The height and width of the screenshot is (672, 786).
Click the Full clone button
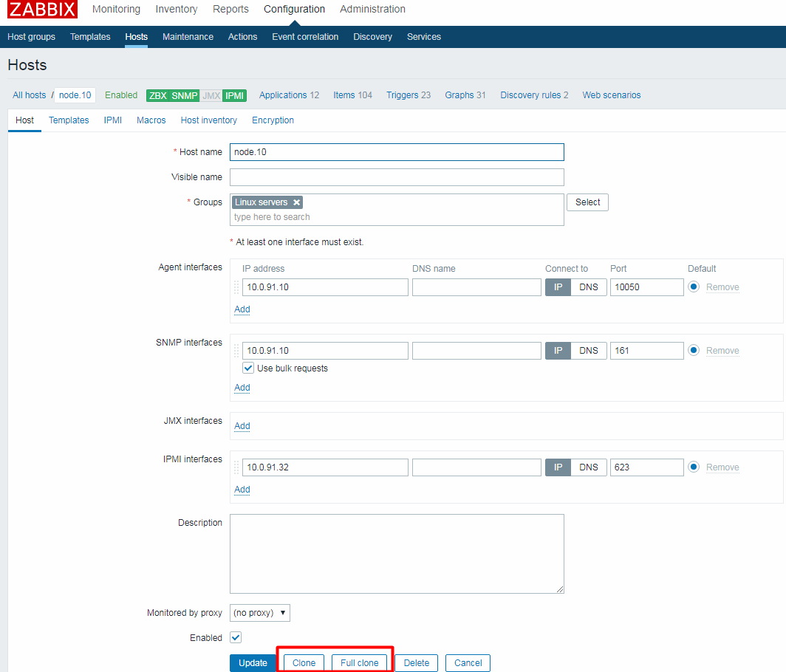click(x=360, y=663)
